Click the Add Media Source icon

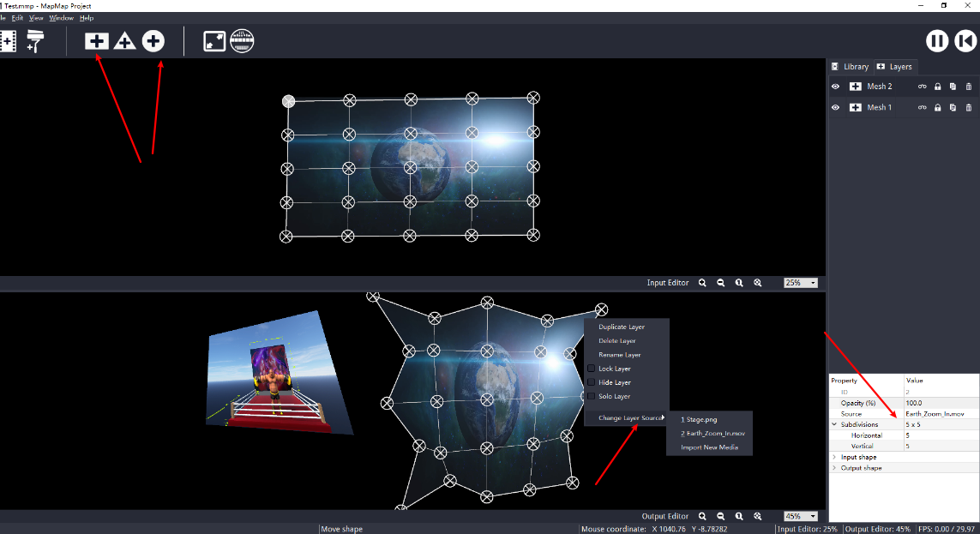[x=9, y=40]
